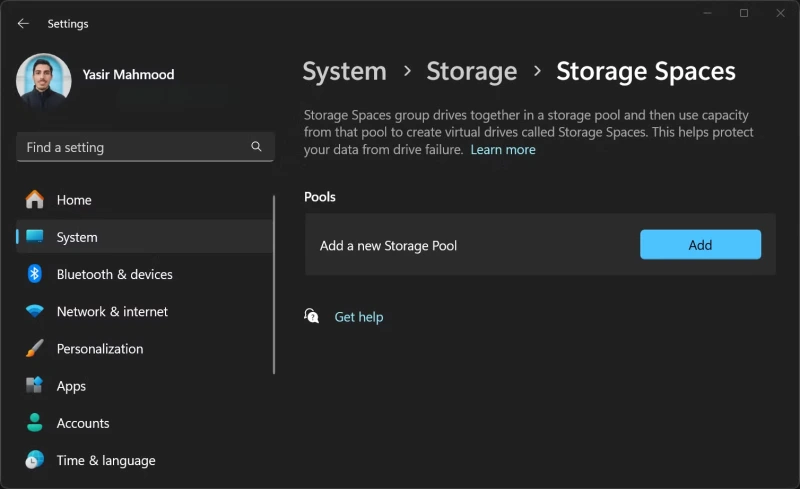
Task: Open the Get help link
Action: 359,317
